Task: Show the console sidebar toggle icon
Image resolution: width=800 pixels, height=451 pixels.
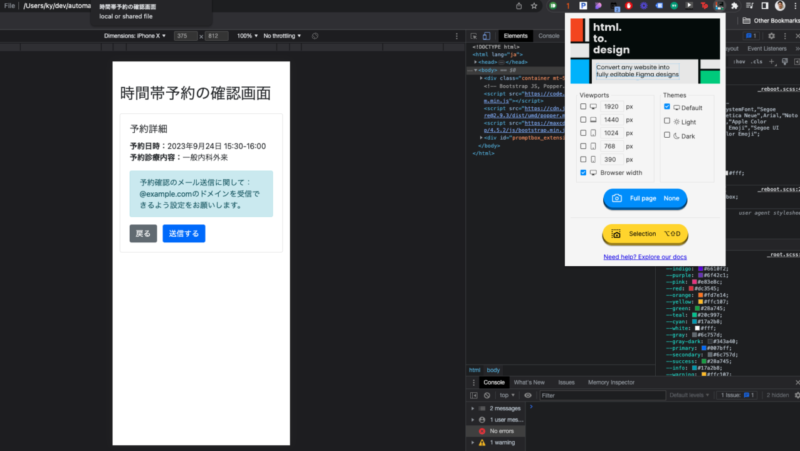Action: pos(474,395)
